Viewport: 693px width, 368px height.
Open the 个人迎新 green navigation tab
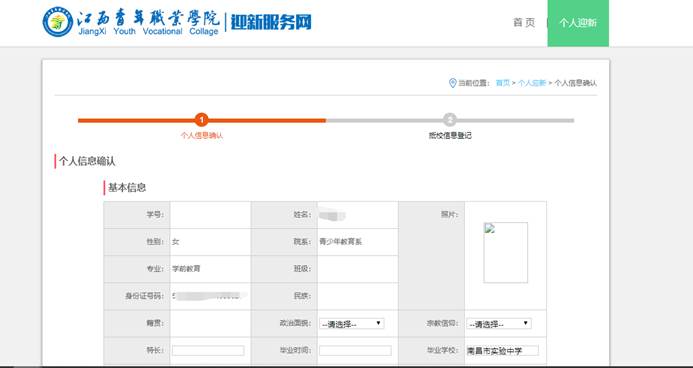578,23
